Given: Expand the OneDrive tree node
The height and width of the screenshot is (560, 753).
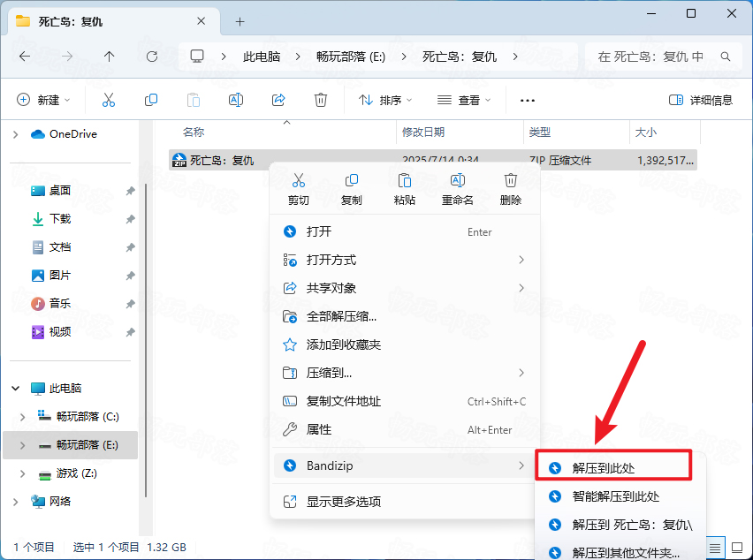Looking at the screenshot, I should coord(15,134).
